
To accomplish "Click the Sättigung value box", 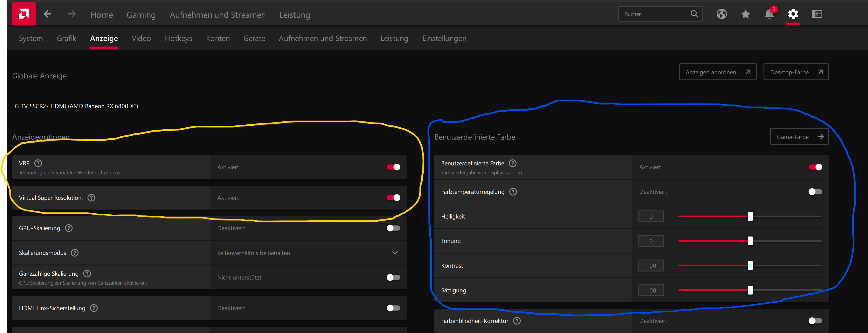I will (651, 290).
